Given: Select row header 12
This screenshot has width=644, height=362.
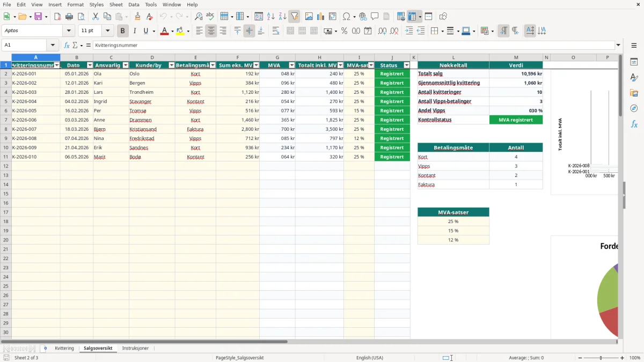Looking at the screenshot, I should [5, 166].
